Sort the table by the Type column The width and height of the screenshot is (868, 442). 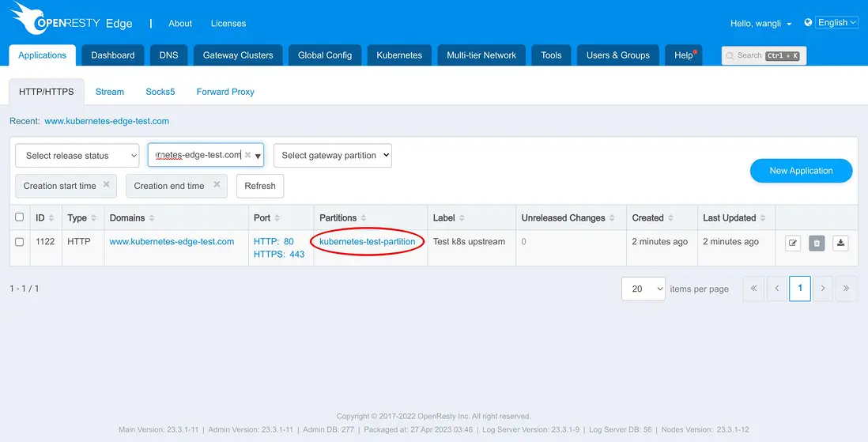click(x=93, y=218)
